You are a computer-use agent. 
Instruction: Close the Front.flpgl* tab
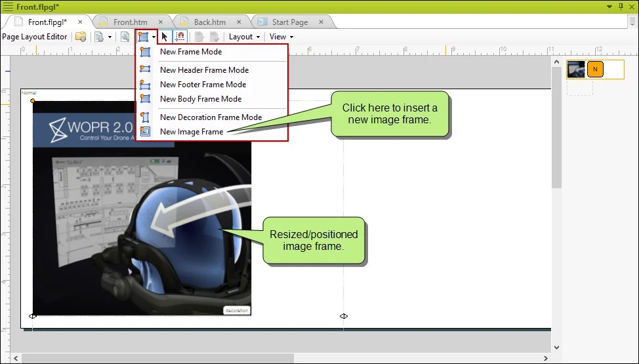tap(80, 22)
